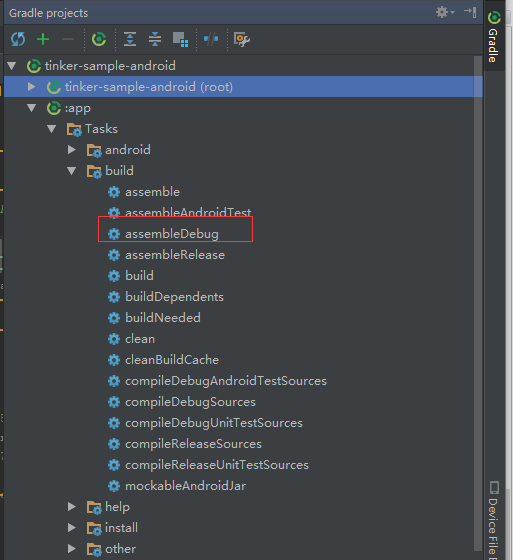The width and height of the screenshot is (513, 560).
Task: Collapse the build task folder
Action: 72,171
